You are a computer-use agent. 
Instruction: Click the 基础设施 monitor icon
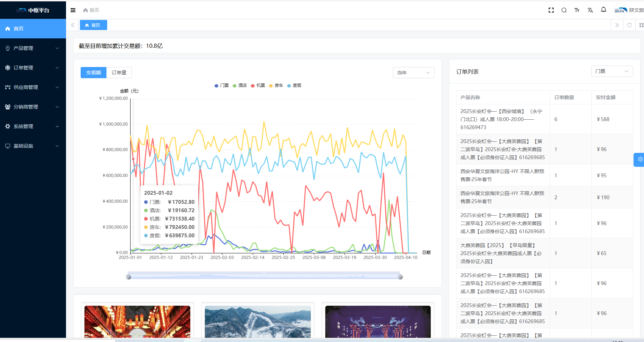8,146
